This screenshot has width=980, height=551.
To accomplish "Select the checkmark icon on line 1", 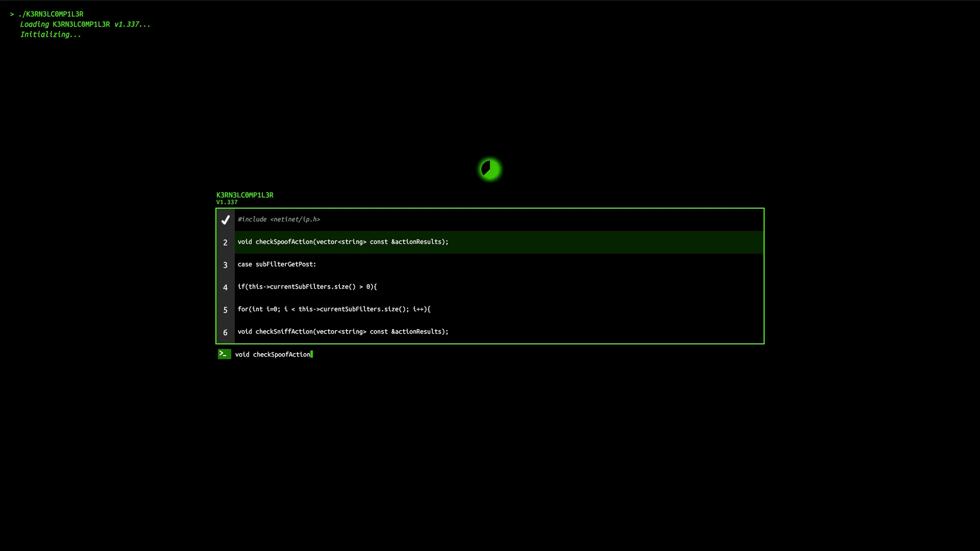I will point(225,220).
